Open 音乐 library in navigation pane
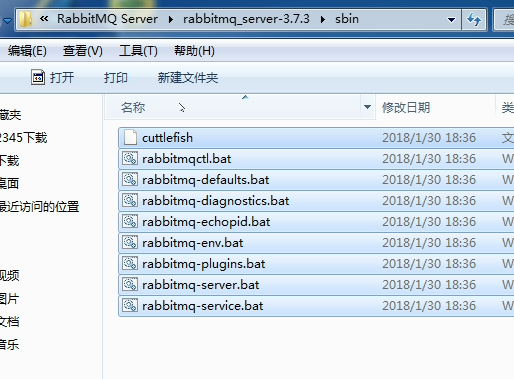 click(9, 344)
